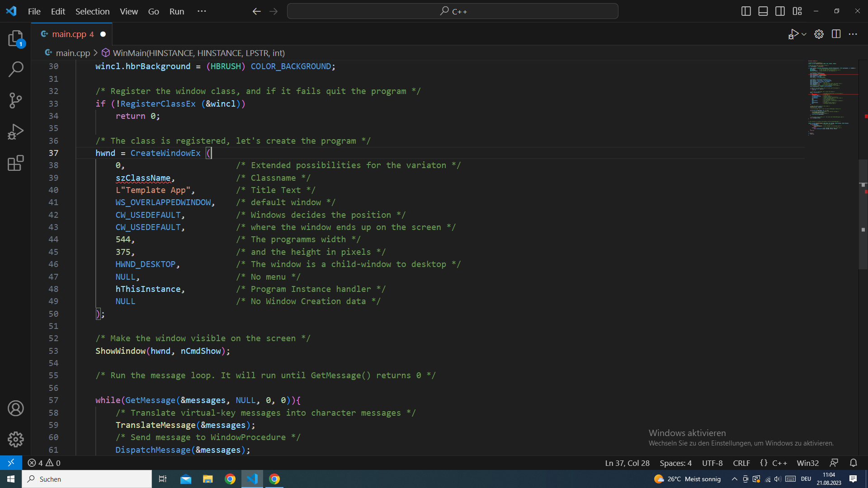This screenshot has width=868, height=488.
Task: Open the Extensions view
Action: tap(16, 163)
